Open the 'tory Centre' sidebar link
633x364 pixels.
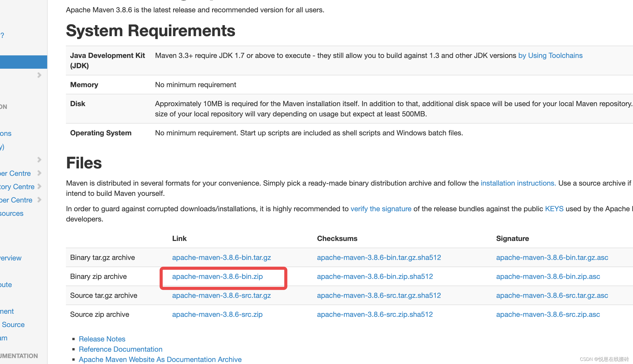click(x=17, y=187)
